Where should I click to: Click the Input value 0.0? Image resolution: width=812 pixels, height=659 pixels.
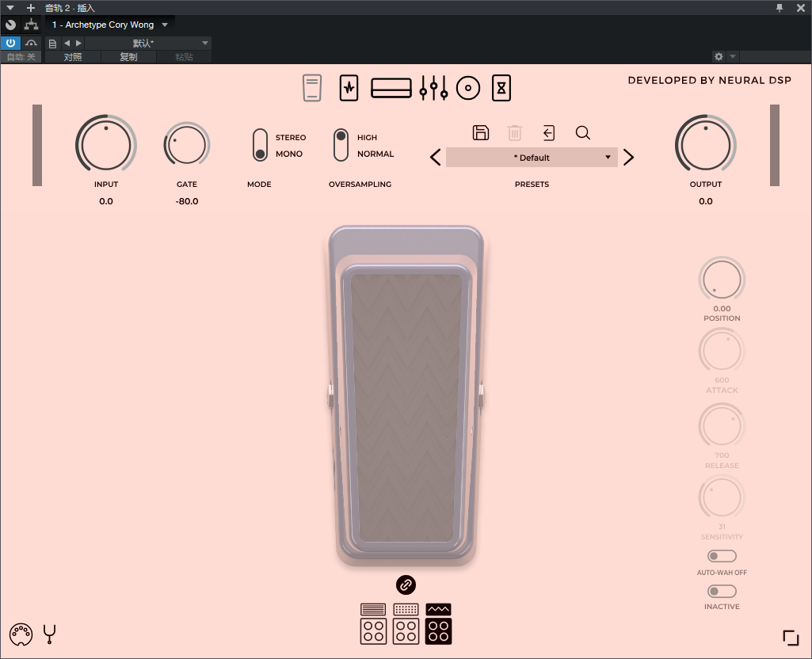point(106,201)
